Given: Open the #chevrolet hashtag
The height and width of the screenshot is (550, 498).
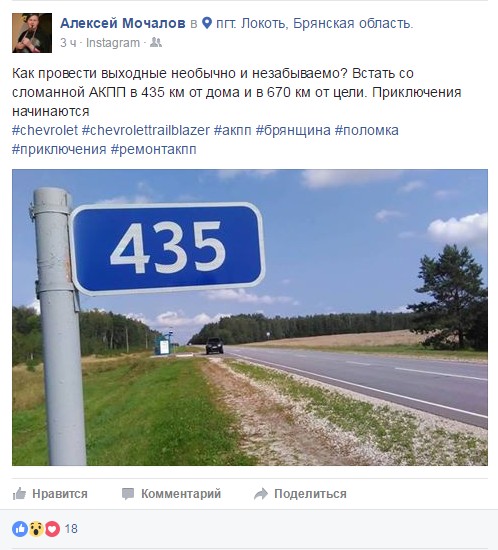Looking at the screenshot, I should (x=45, y=130).
